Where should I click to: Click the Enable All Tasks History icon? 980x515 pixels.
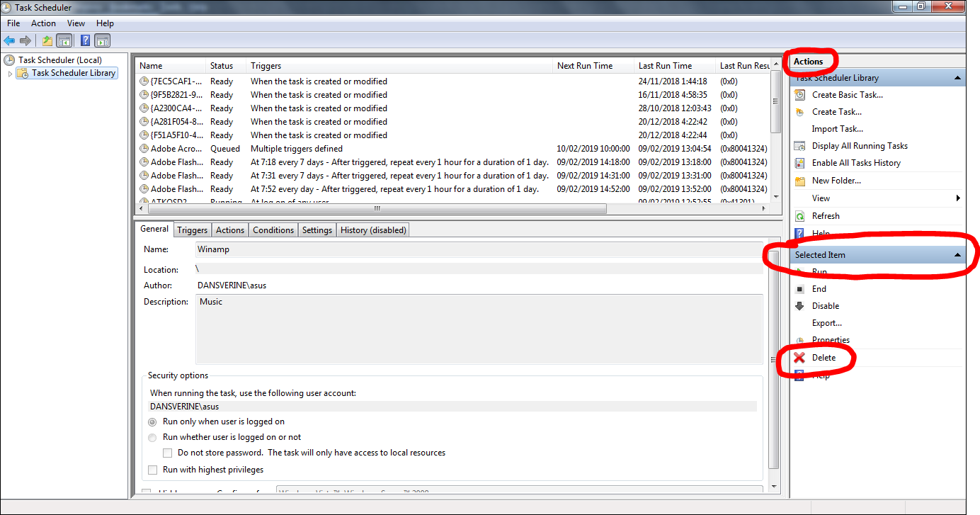click(x=799, y=163)
